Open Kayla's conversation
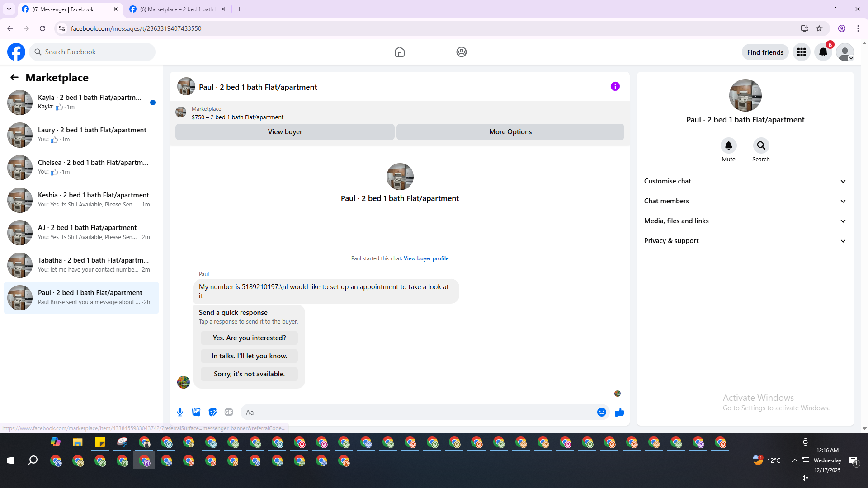 tap(81, 103)
